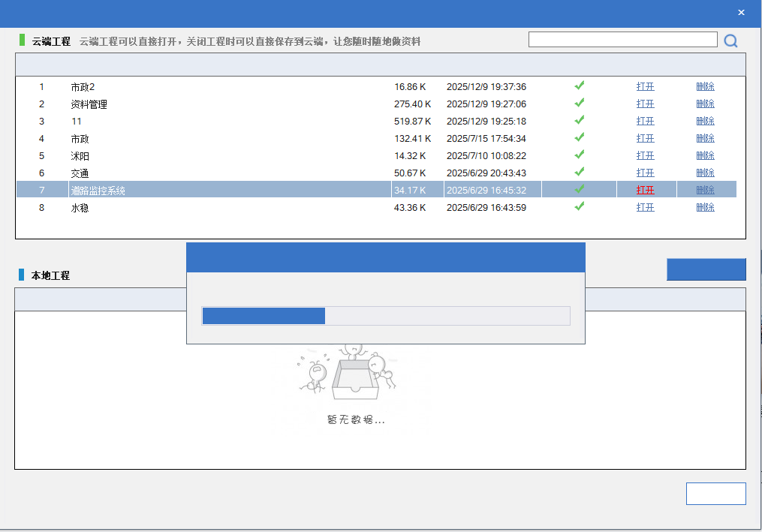This screenshot has width=762, height=532.
Task: Click green checkmark for 市政2 row
Action: [580, 86]
